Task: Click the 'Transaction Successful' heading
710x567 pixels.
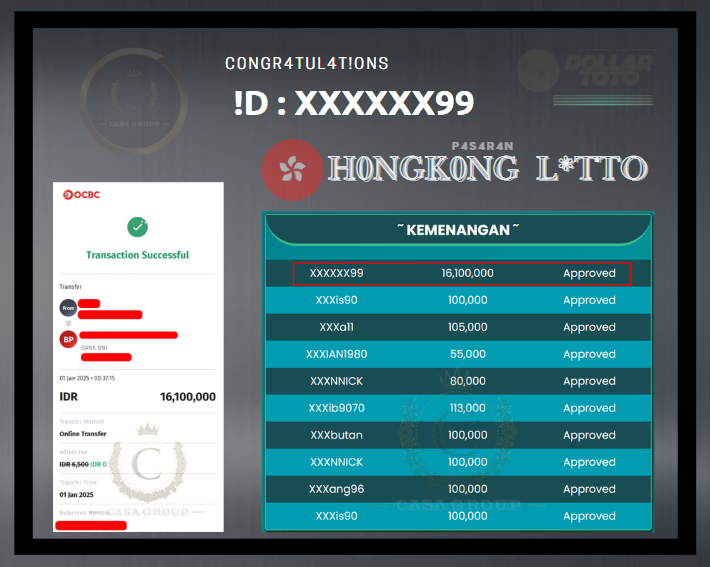Action: (137, 255)
